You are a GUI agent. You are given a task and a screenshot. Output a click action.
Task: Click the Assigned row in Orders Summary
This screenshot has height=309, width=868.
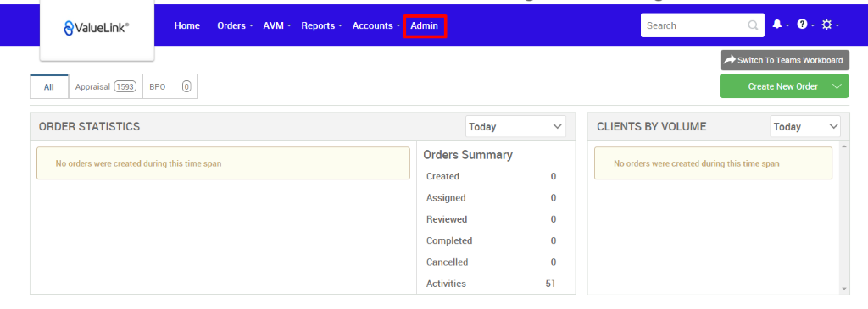point(492,198)
